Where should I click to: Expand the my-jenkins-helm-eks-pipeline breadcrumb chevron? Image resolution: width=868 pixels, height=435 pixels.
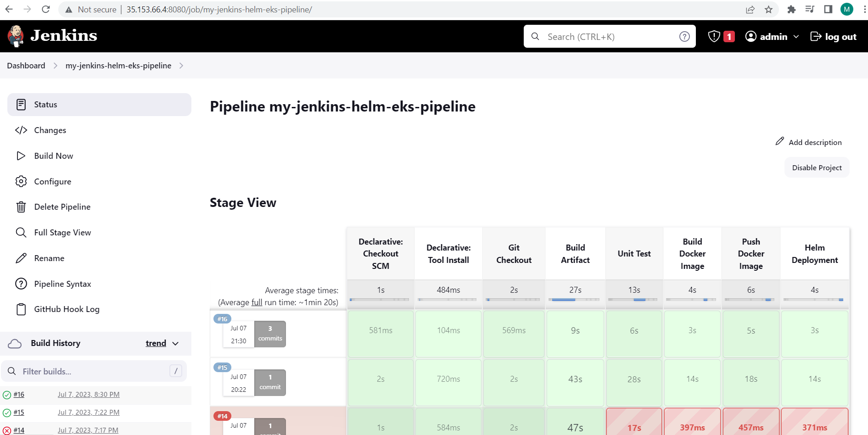(x=181, y=66)
